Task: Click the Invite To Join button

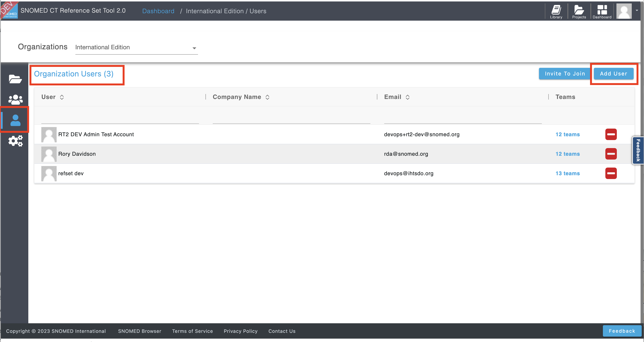Action: [x=565, y=74]
